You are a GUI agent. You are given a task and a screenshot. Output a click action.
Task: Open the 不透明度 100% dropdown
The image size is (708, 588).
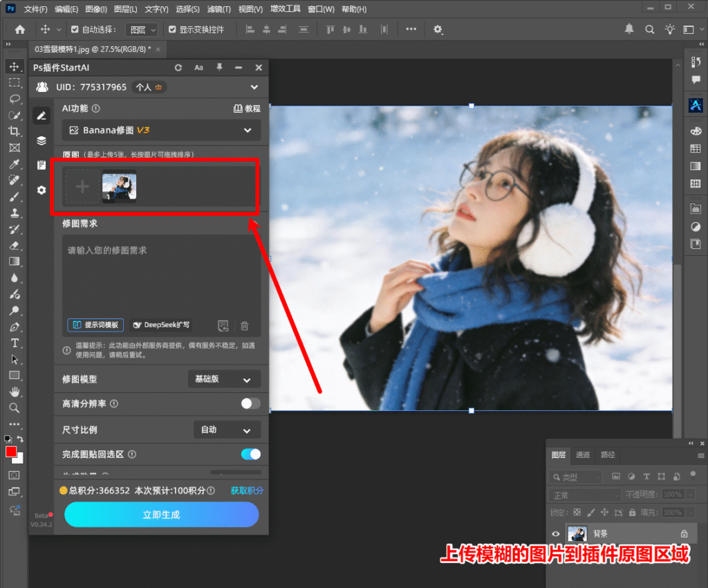click(x=691, y=494)
